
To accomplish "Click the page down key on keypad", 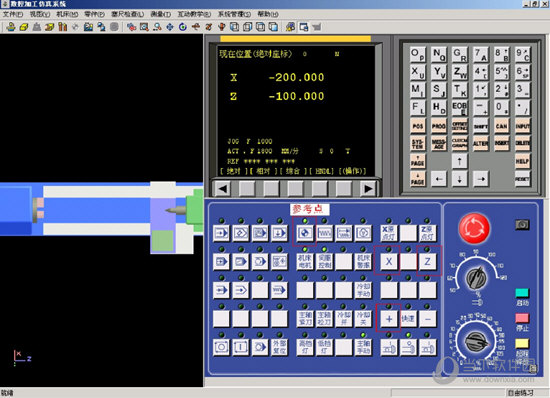I will 417,179.
